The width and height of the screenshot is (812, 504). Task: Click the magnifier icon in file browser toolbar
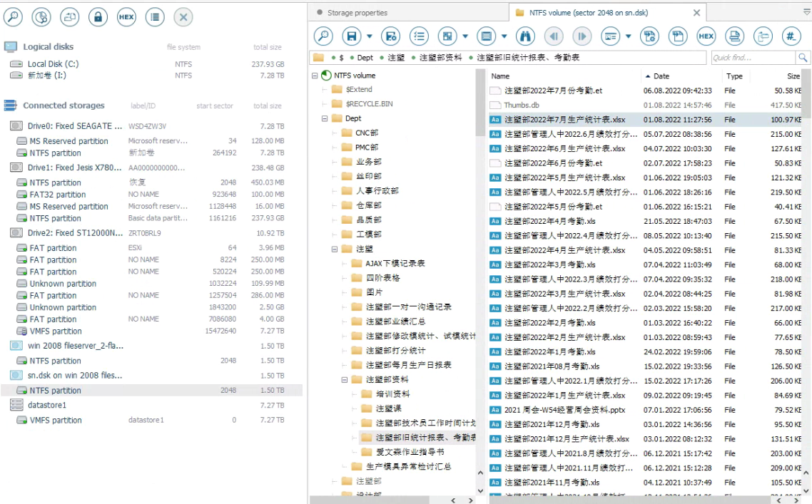(324, 36)
